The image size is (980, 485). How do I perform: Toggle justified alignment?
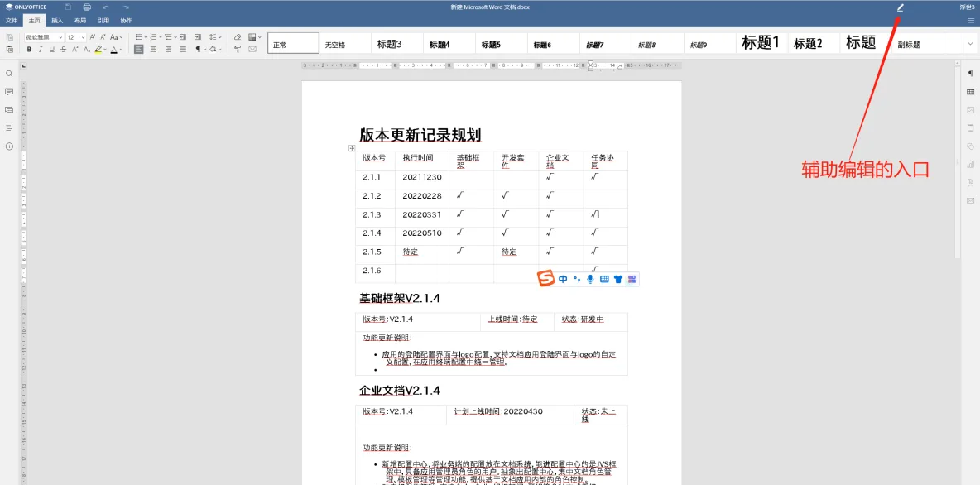pyautogui.click(x=183, y=50)
